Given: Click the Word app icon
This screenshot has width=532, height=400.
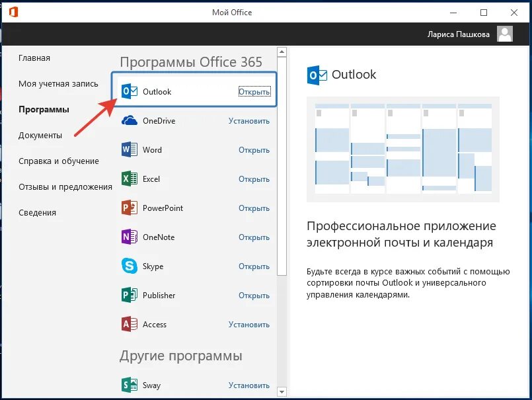Looking at the screenshot, I should [130, 149].
